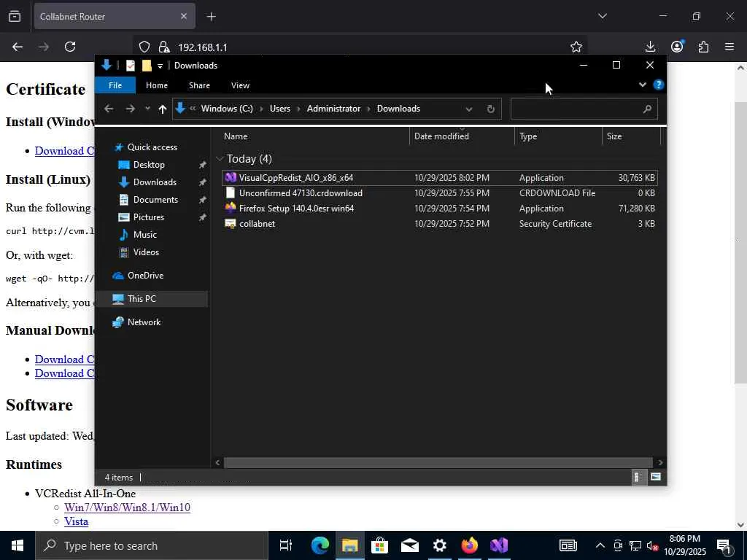
Task: Open a new Firefox tab
Action: [x=211, y=17]
